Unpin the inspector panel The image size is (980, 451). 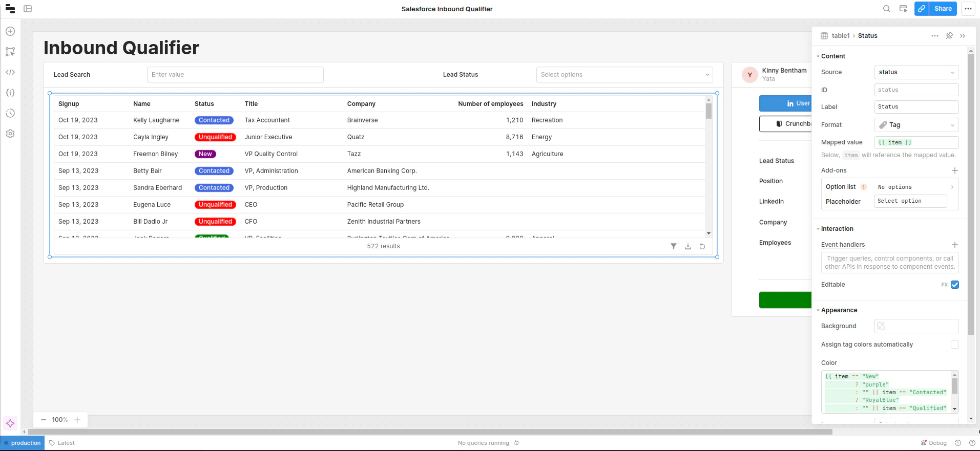click(949, 36)
